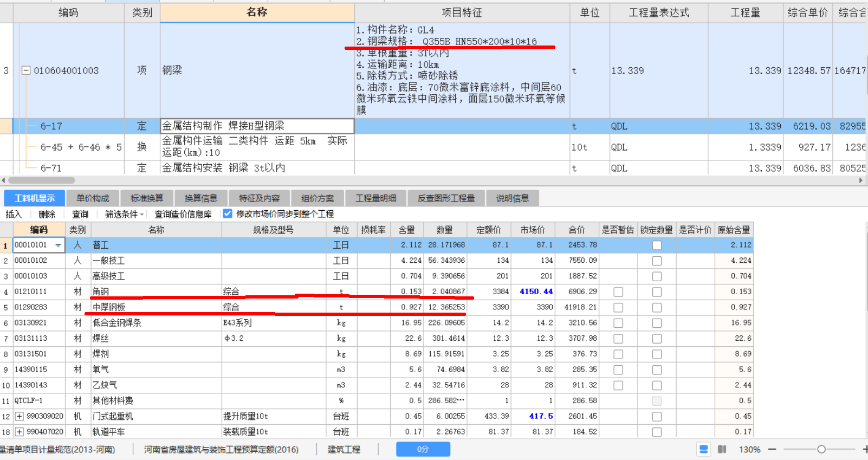
Task: Click the 高级技工 labor name
Action: pos(108,276)
